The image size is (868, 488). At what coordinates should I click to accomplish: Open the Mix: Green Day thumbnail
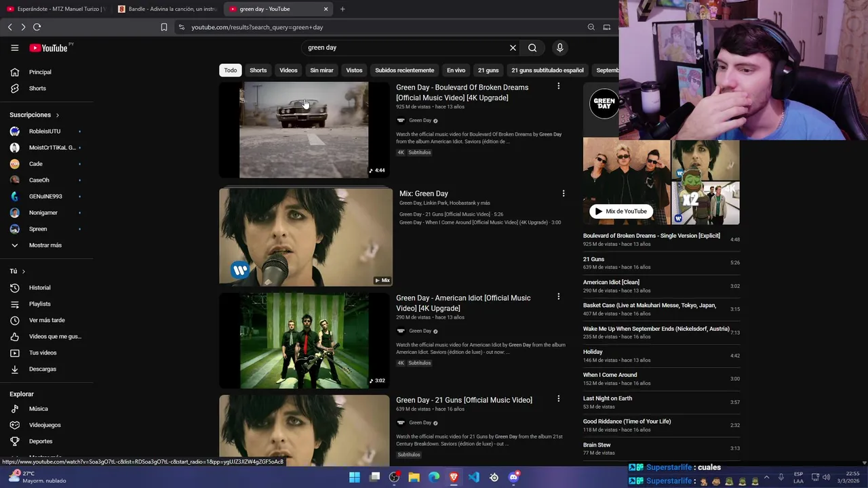[x=305, y=237]
